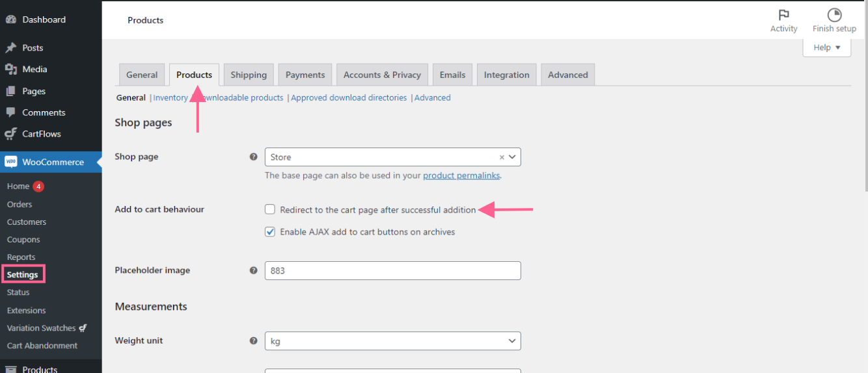Click the Finish setup progress icon
This screenshot has width=868, height=373.
[x=834, y=15]
